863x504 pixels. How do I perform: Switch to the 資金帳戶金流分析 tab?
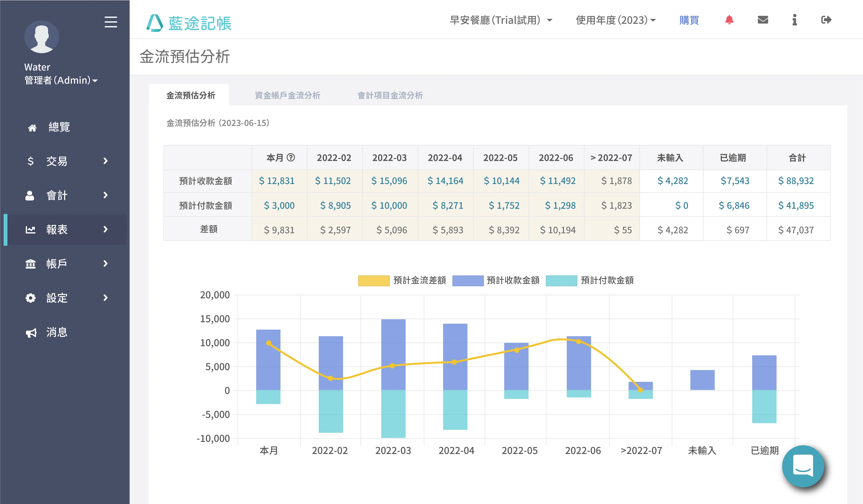[x=287, y=95]
